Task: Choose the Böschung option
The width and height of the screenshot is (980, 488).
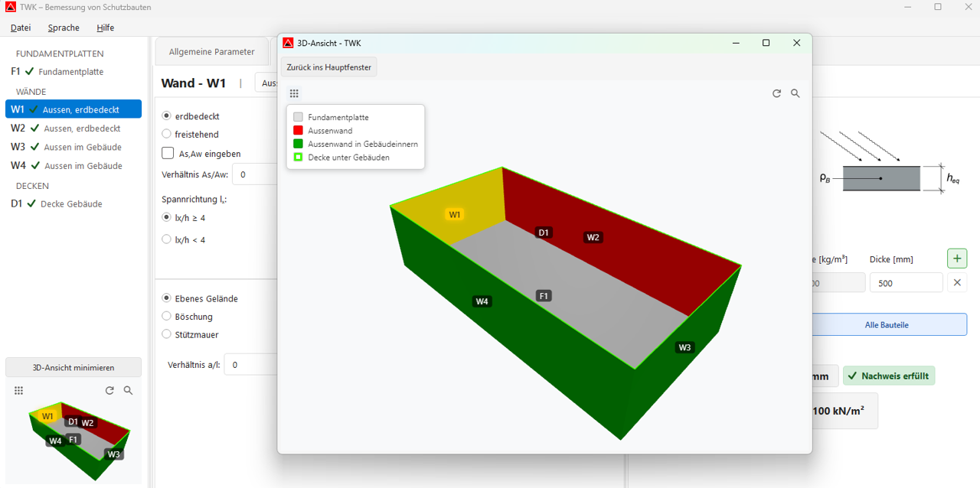Action: click(x=166, y=316)
